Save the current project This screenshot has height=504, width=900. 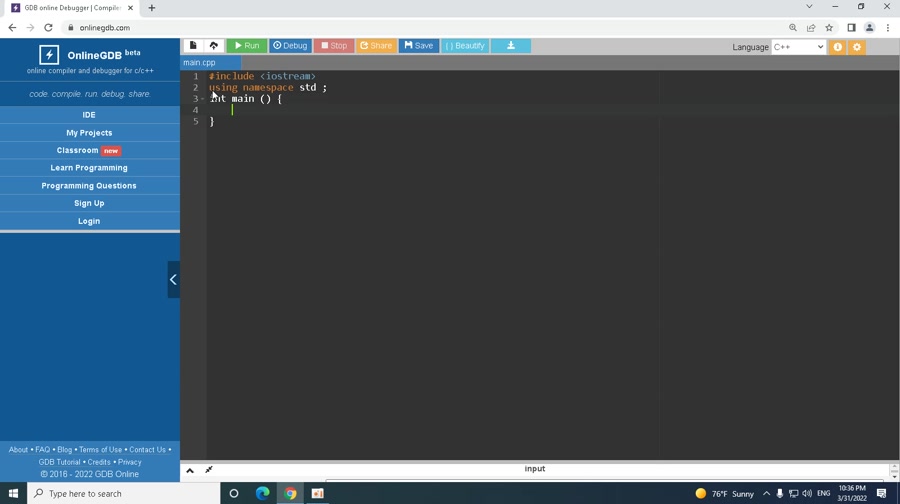(419, 46)
